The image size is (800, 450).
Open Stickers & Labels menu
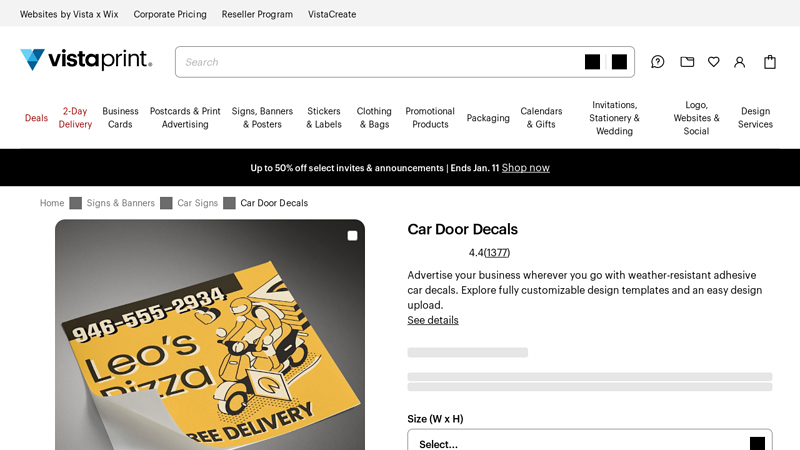[323, 118]
